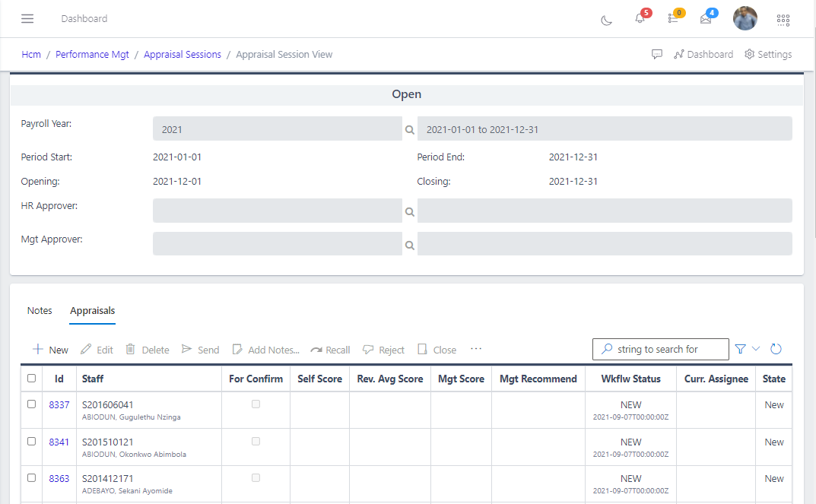Click the search field for appraisals

[660, 349]
